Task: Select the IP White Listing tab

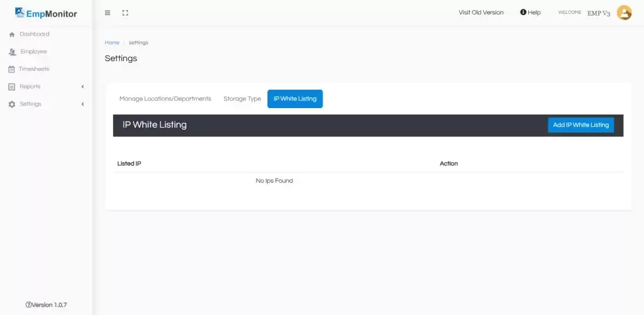Action: tap(295, 99)
